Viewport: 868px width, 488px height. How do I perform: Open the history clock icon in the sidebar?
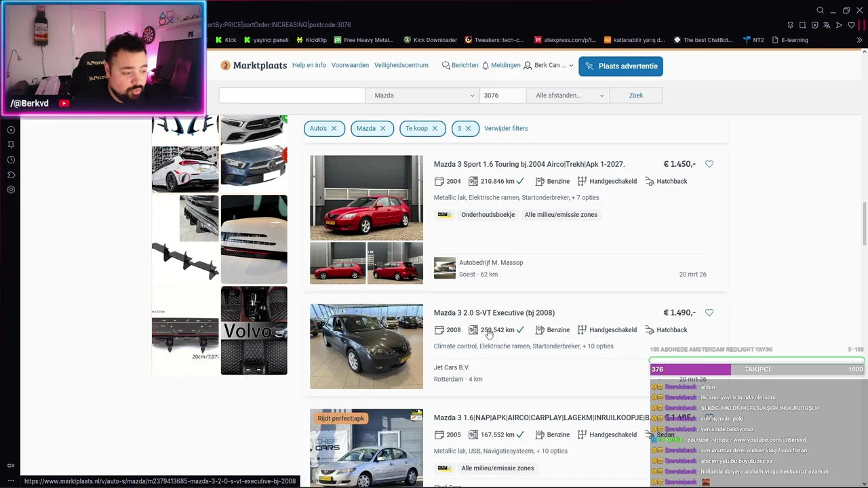pos(11,160)
